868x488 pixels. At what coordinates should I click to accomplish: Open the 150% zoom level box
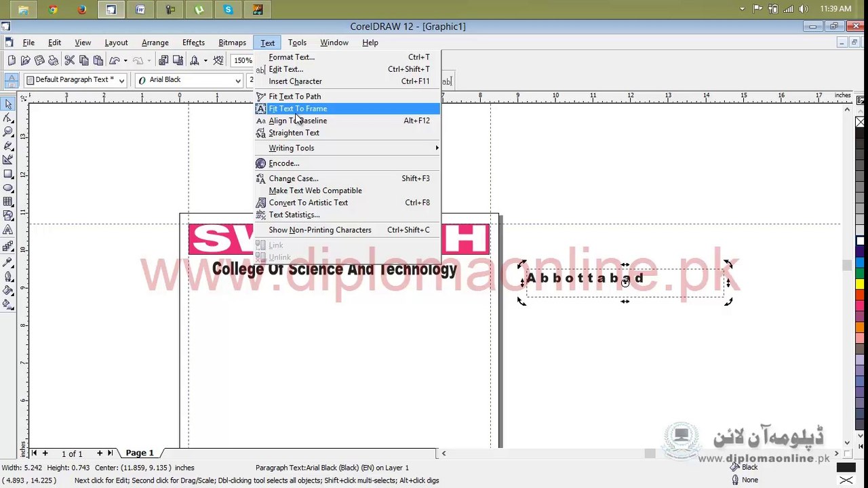pos(242,60)
